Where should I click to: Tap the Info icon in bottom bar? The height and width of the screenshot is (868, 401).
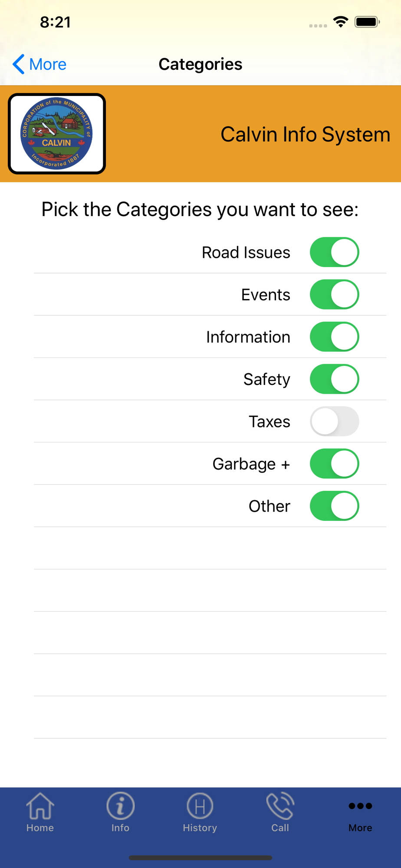(120, 806)
